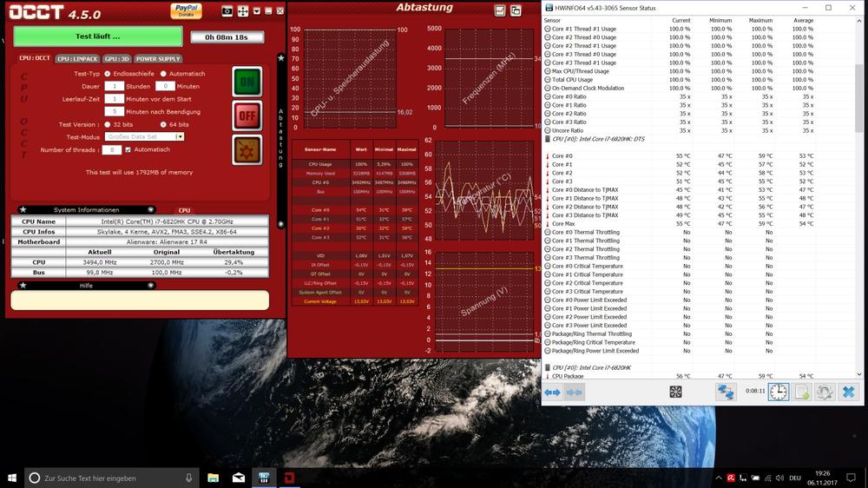The height and width of the screenshot is (488, 868).
Task: Click the PayPal Donate button
Action: coord(186,10)
